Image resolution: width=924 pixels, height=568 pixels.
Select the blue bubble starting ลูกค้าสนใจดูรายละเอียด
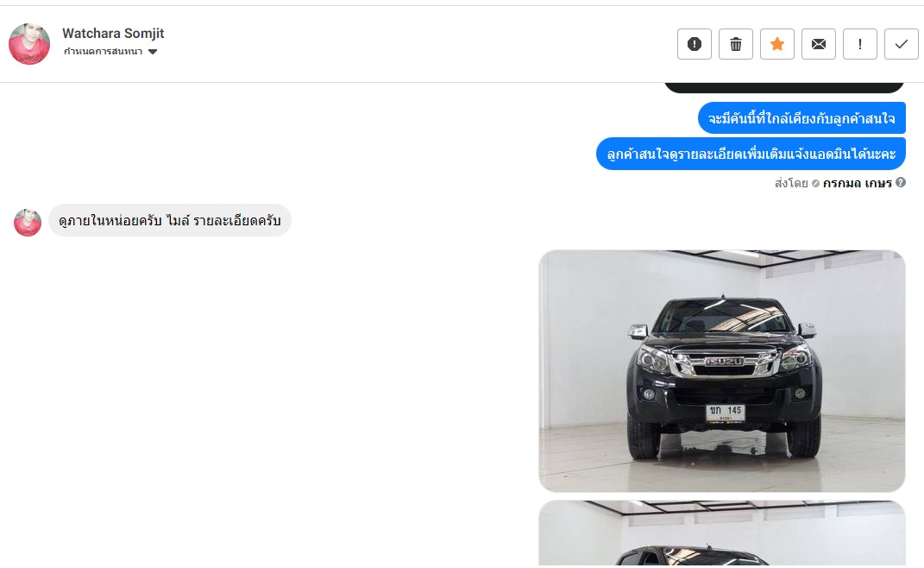point(751,154)
